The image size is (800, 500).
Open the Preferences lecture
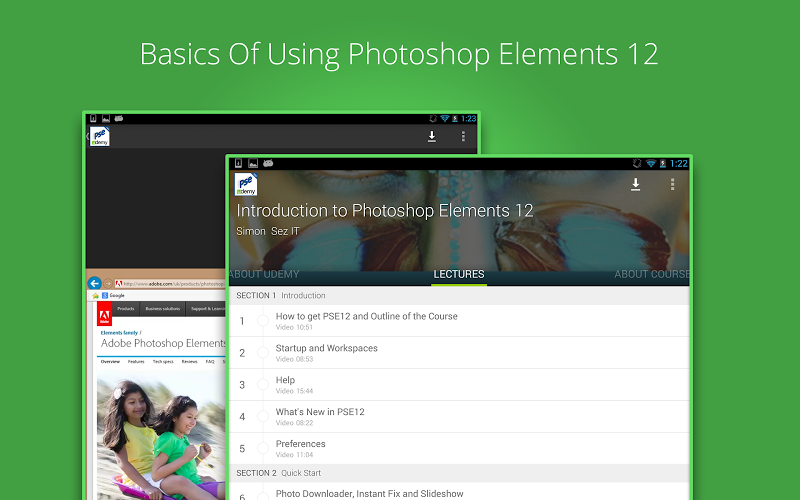(x=459, y=448)
